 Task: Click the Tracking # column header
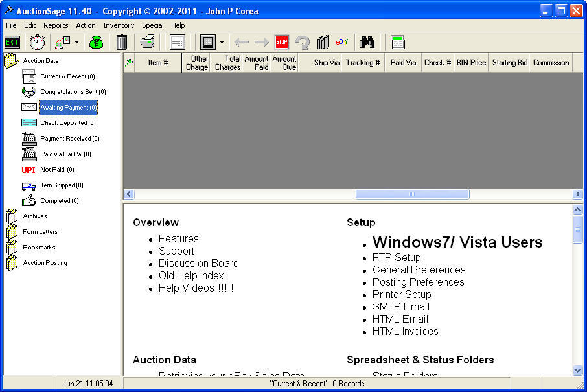[362, 62]
